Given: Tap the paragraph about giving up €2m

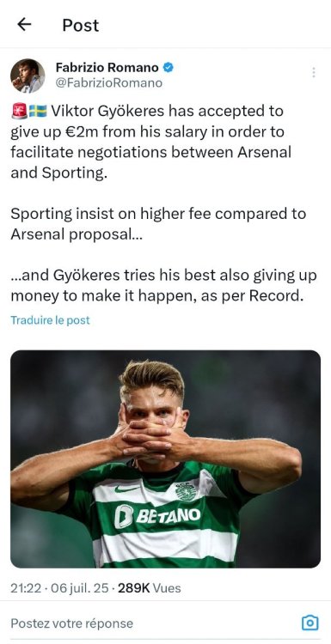Looking at the screenshot, I should 151,142.
